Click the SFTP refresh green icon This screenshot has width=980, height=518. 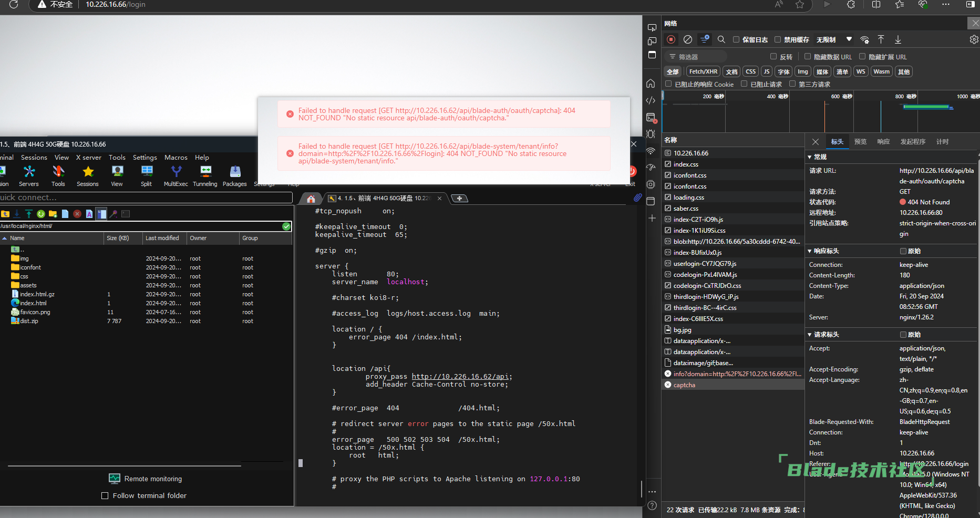pyautogui.click(x=40, y=214)
